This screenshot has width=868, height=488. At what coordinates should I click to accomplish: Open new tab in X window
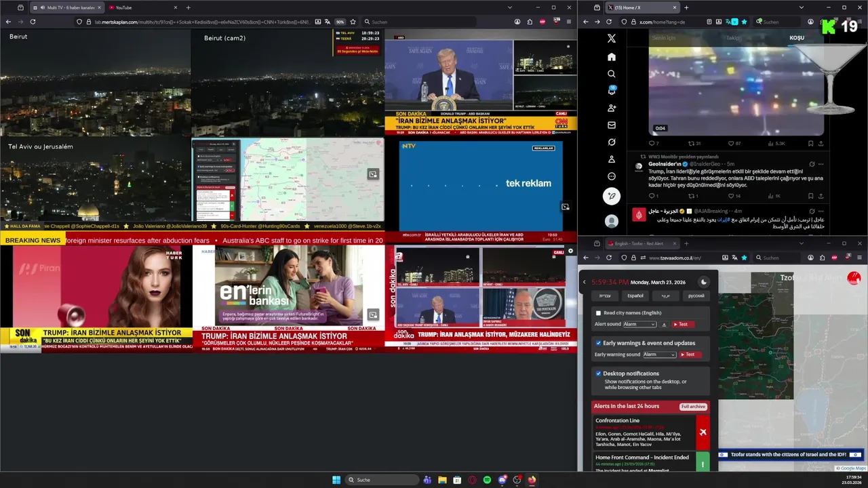686,7
